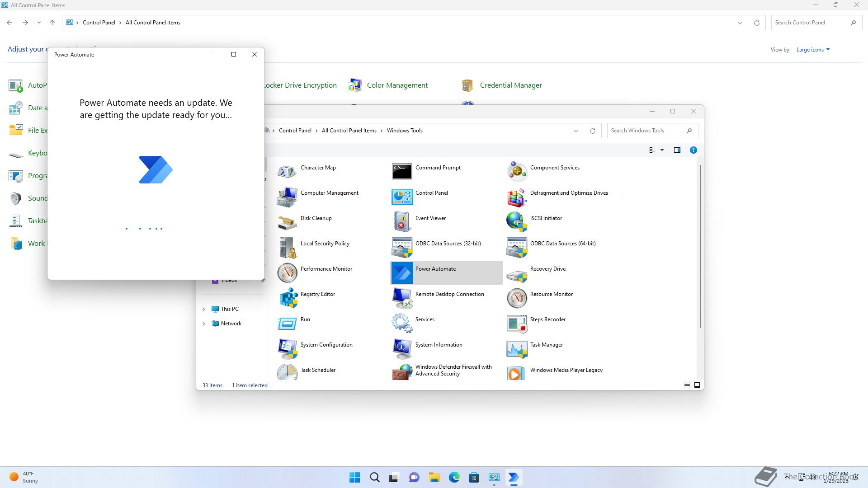Open the Character Map icon
Screen dimensions: 868x488
pyautogui.click(x=287, y=172)
